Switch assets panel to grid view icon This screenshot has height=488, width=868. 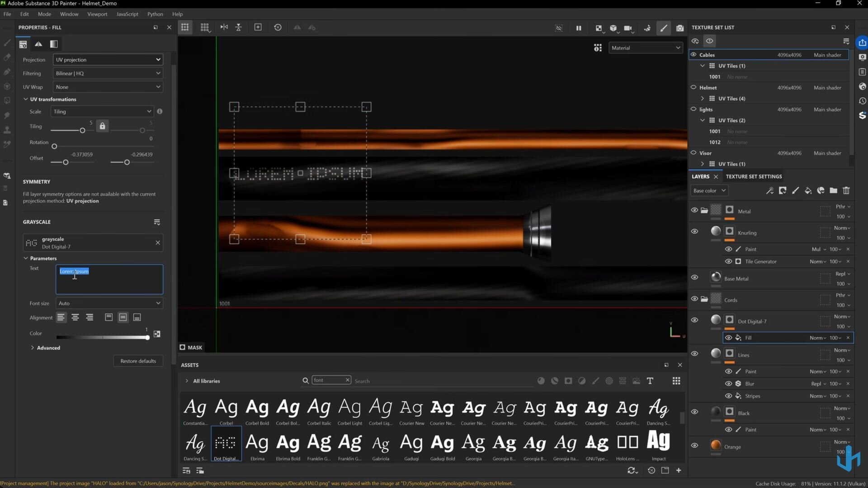point(676,381)
